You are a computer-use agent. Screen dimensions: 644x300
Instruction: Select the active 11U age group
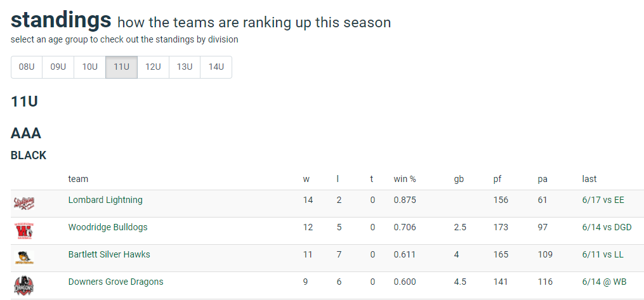point(122,67)
